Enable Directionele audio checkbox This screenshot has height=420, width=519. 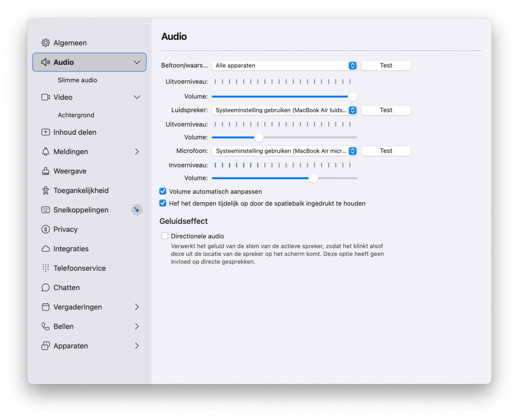coord(165,236)
